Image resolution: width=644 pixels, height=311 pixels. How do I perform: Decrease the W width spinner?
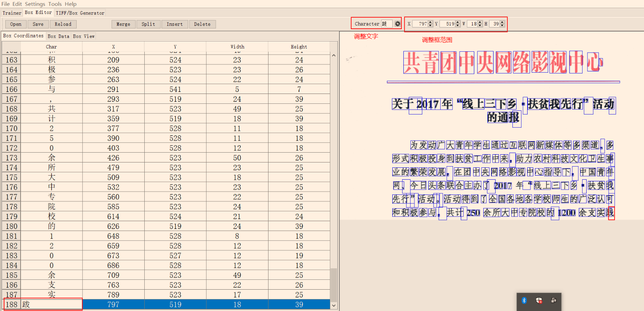[x=480, y=25]
